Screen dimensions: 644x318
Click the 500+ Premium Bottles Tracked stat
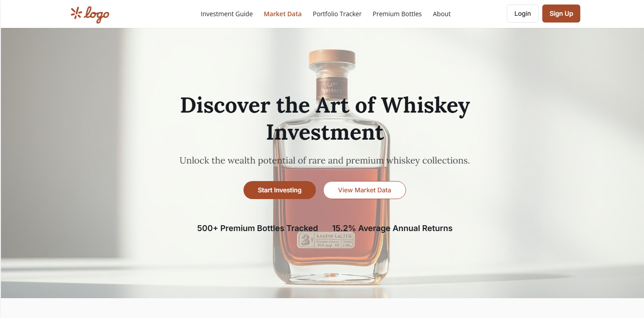pos(257,228)
